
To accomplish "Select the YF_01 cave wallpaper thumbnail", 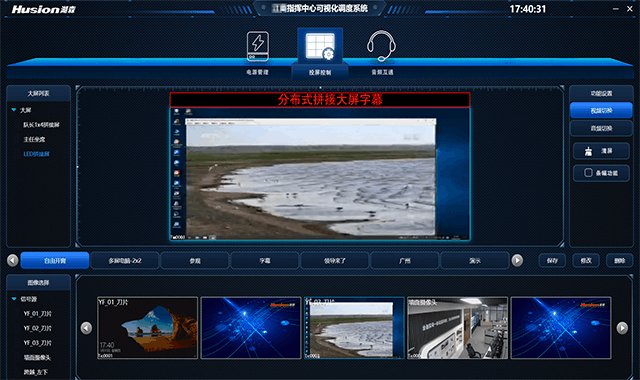I will coord(147,328).
